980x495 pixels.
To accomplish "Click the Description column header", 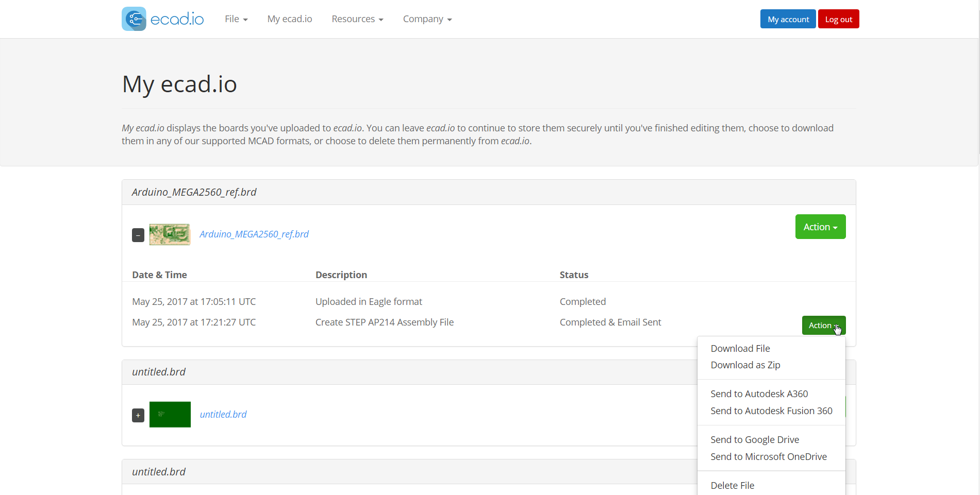I will (x=341, y=275).
